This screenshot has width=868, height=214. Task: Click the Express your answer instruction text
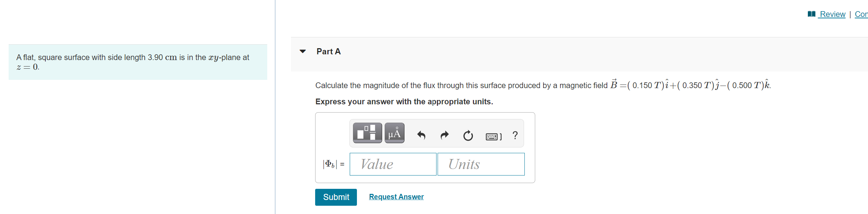[x=404, y=102]
